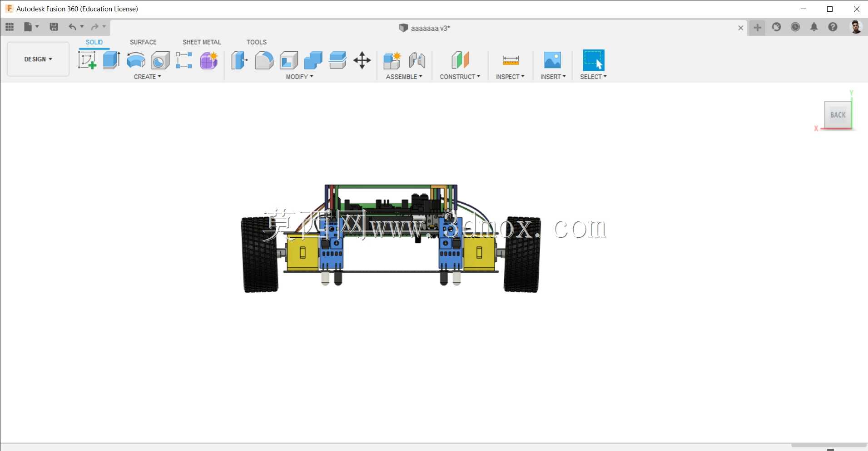Select the Offset Face tool

click(x=337, y=60)
